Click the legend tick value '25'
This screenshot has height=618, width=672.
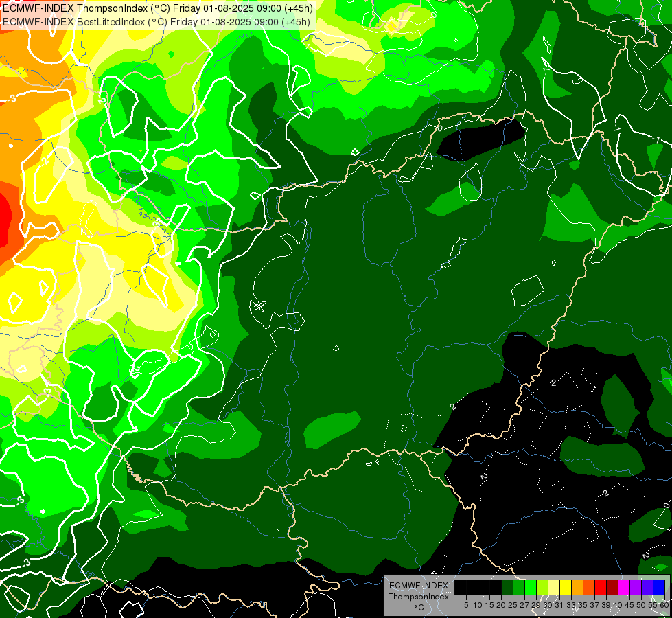(x=513, y=605)
